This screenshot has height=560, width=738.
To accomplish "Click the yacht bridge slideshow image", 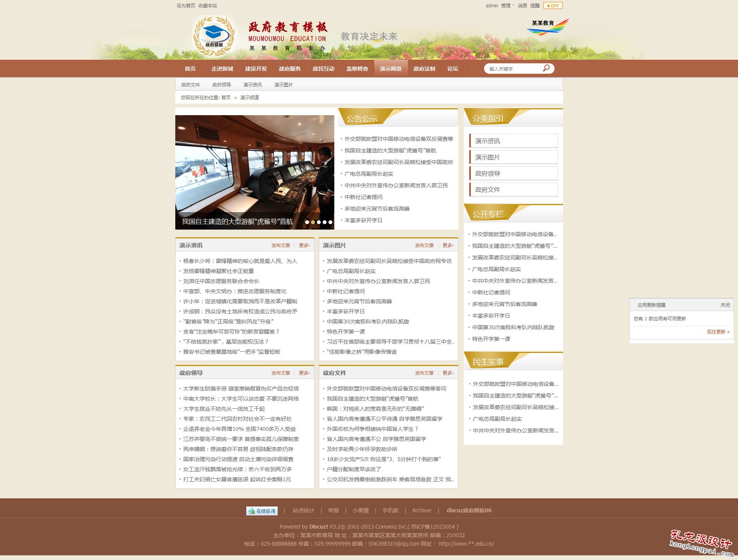I will [x=255, y=172].
